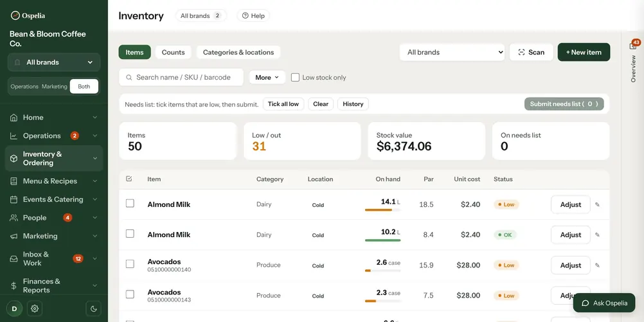Switch to the Items tab
This screenshot has width=644, height=322.
tap(135, 52)
